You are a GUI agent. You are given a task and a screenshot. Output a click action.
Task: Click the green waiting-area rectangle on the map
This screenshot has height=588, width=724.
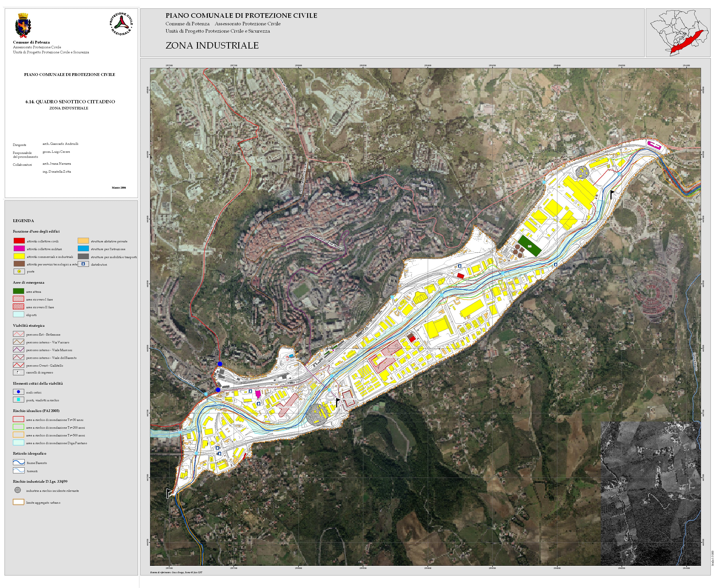(x=529, y=246)
